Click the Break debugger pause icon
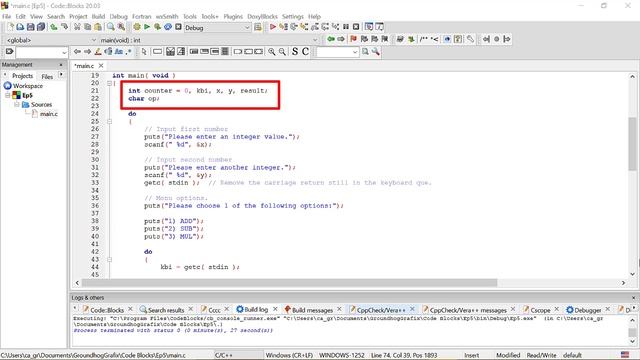The width and height of the screenshot is (640, 360). coord(346,27)
